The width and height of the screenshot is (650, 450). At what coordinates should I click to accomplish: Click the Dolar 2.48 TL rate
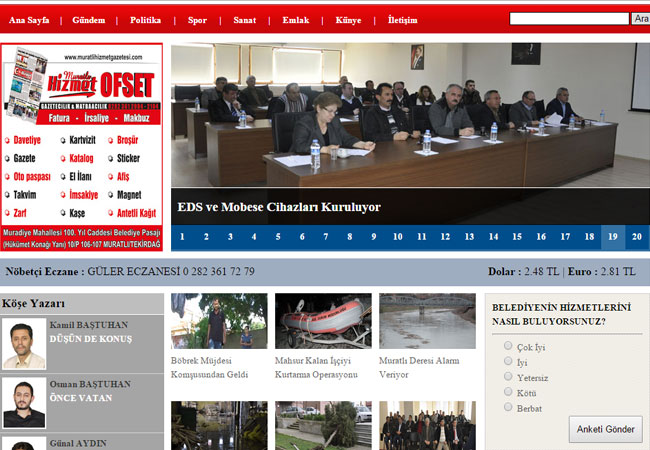click(x=524, y=271)
